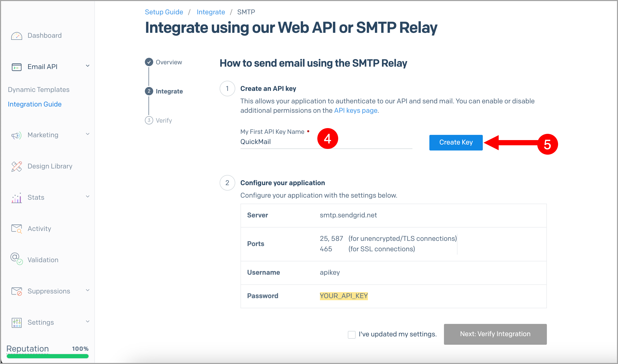The width and height of the screenshot is (618, 364).
Task: Click the Design Library pencil-ruler icon
Action: coord(17,167)
